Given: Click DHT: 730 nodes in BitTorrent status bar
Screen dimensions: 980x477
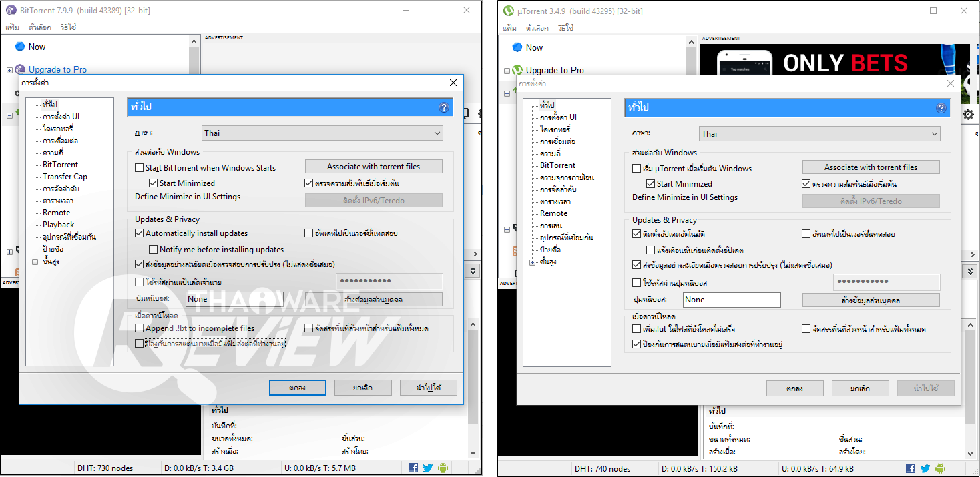Looking at the screenshot, I should click(x=105, y=468).
